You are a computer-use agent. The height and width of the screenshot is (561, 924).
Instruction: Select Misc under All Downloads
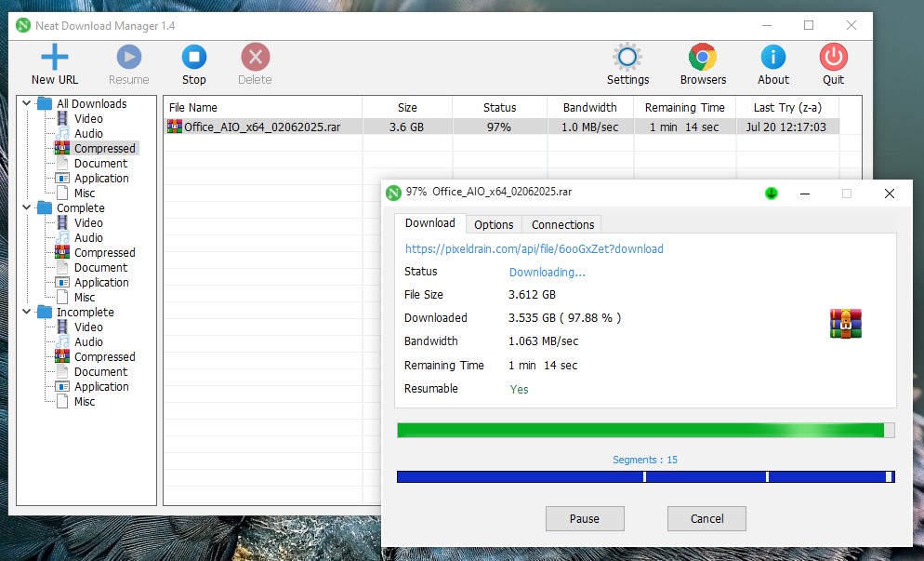click(x=85, y=193)
